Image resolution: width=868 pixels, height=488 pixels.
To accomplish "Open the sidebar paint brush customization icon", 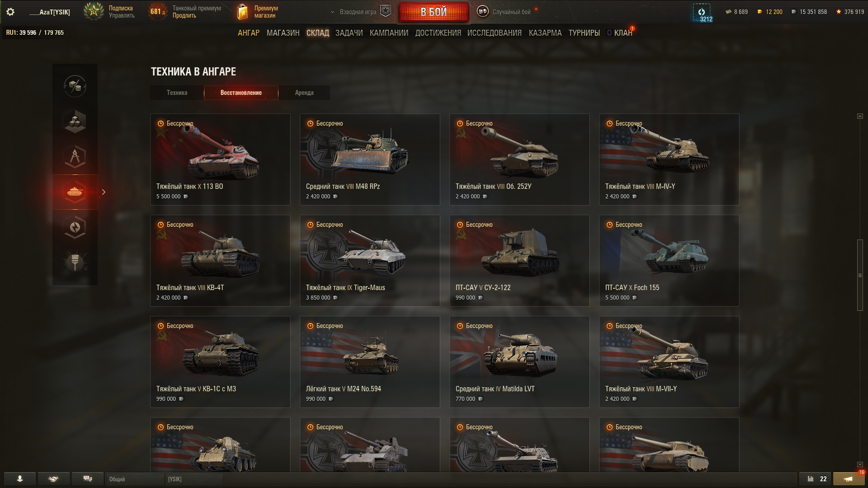I will tap(75, 262).
